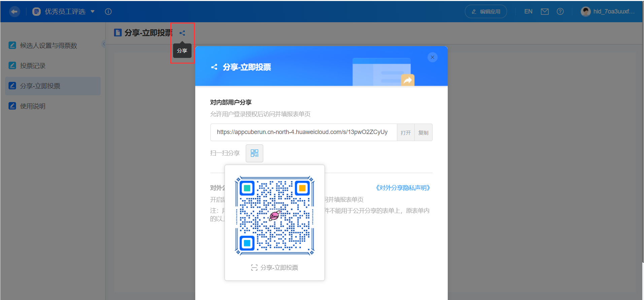The image size is (644, 300).
Task: Click the 分享-立即投票 sidebar icon
Action: 12,86
